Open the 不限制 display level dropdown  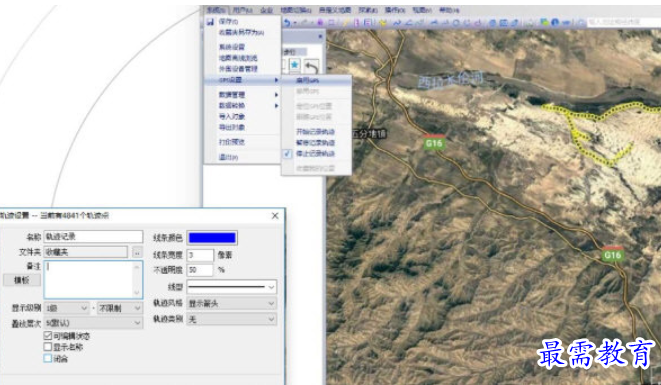click(x=120, y=308)
